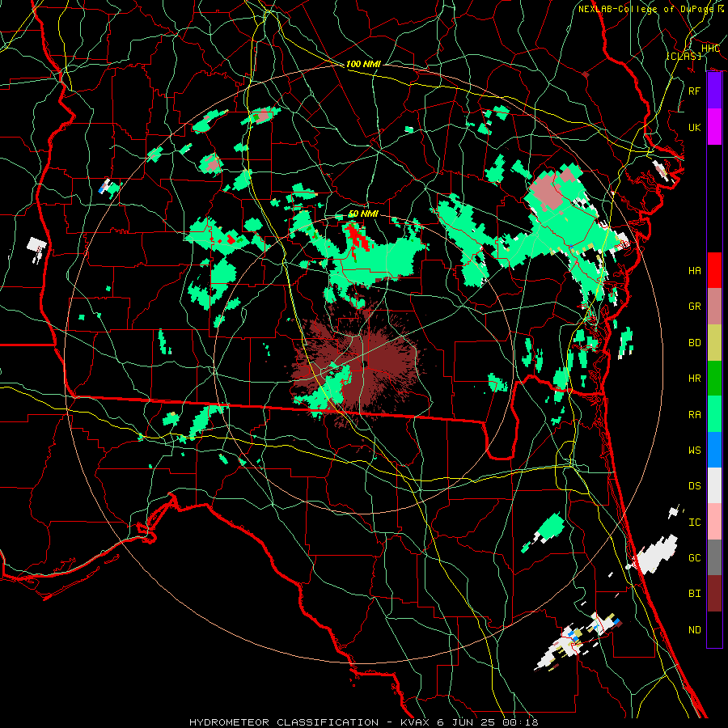
Task: Click the HHC product label
Action: point(710,49)
